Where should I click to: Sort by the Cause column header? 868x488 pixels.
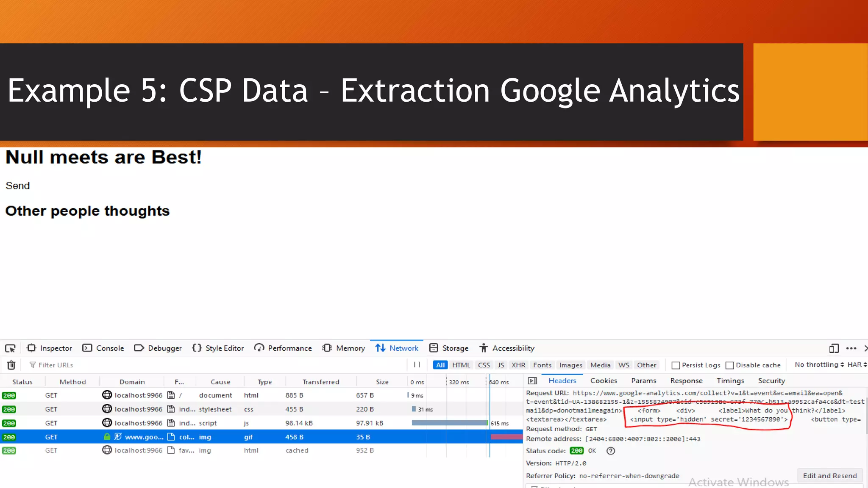click(220, 382)
